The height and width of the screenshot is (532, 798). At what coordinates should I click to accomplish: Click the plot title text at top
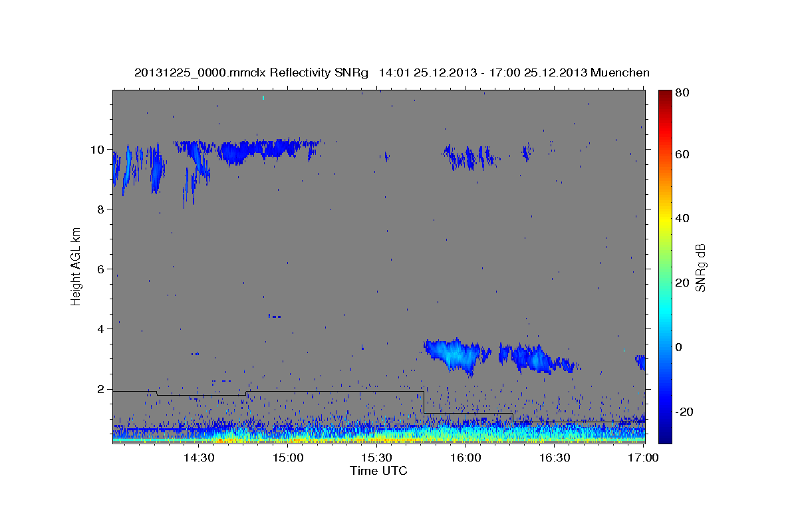(392, 72)
